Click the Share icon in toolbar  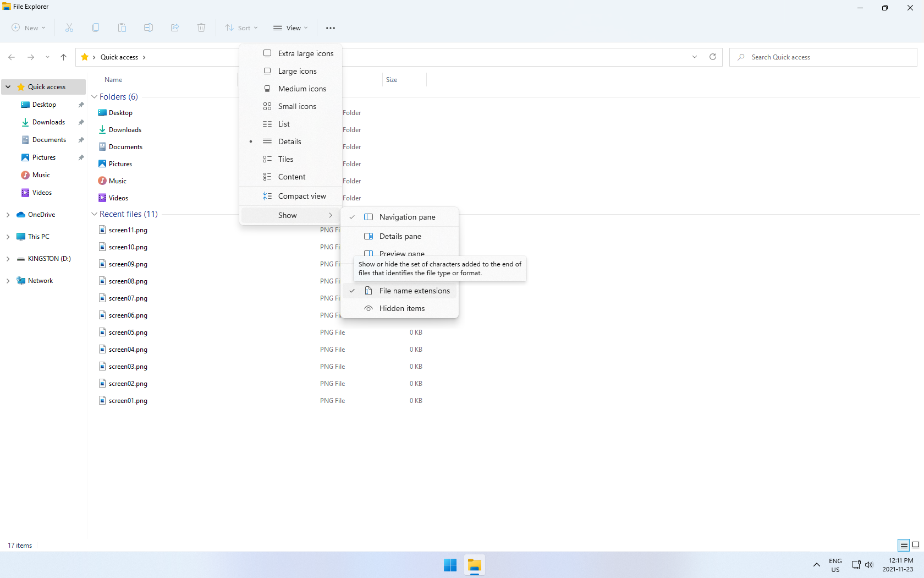pos(175,28)
